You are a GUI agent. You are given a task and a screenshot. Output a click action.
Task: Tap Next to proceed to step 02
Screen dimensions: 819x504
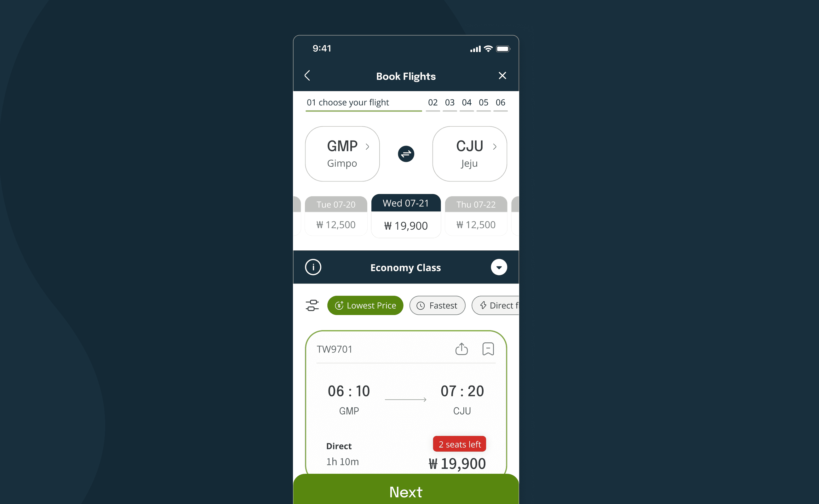click(x=406, y=490)
